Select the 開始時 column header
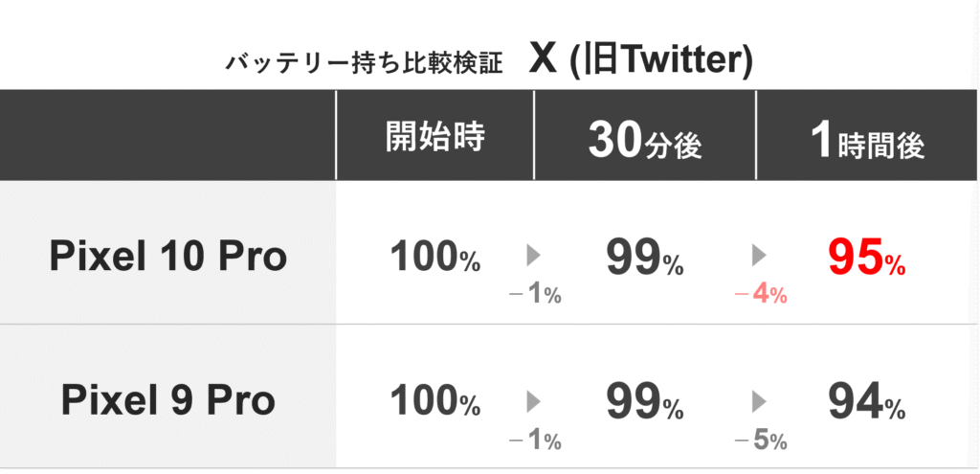 435,138
